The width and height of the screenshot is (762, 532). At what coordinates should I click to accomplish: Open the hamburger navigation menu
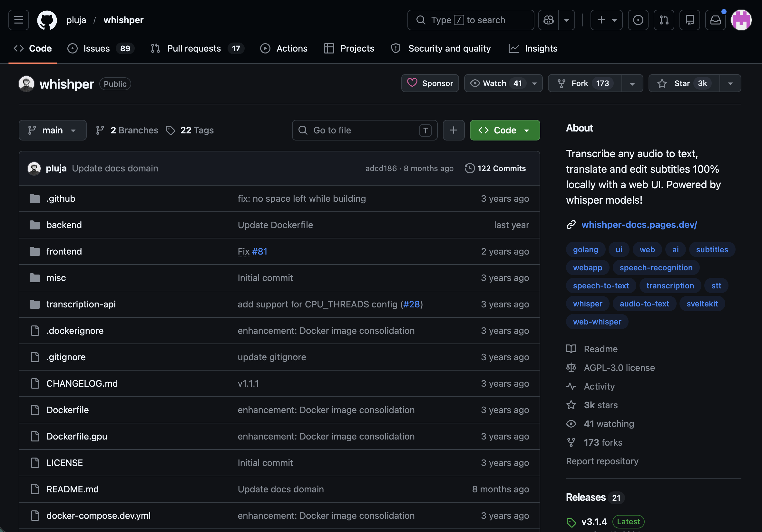tap(19, 20)
